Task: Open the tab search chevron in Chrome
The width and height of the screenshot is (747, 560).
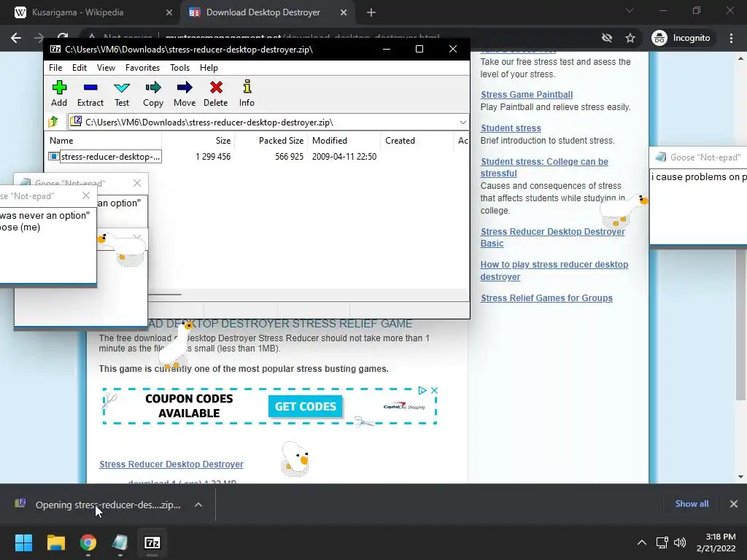Action: [630, 10]
